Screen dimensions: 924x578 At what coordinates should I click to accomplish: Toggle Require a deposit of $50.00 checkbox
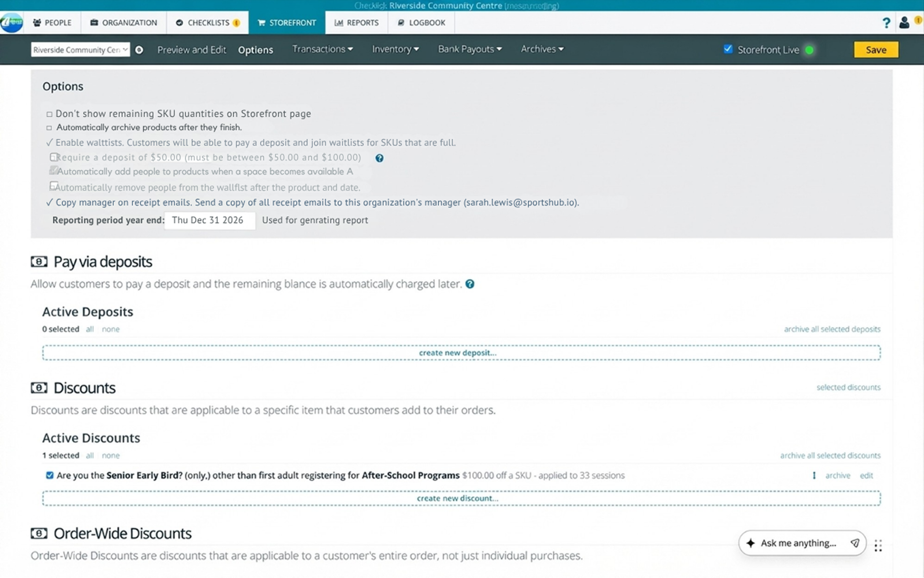(x=53, y=157)
